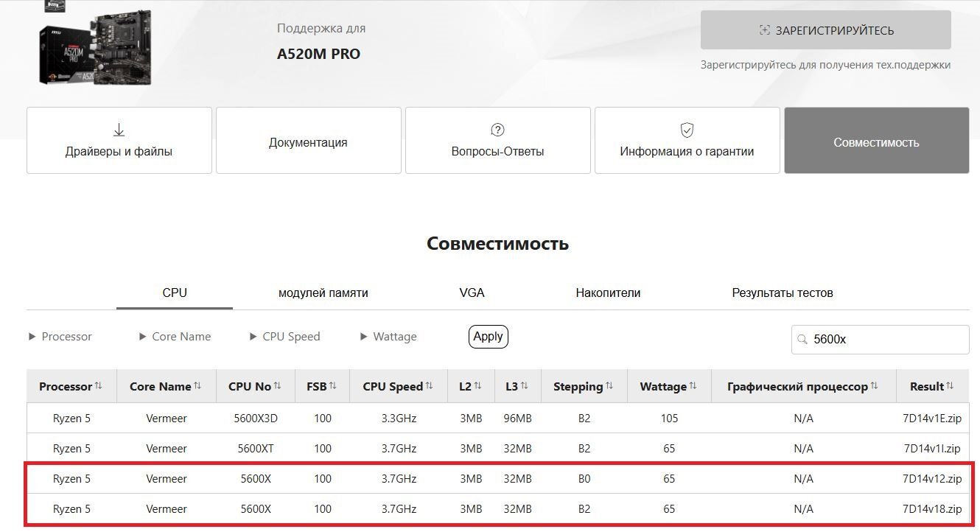The image size is (980, 532).
Task: Click the A520M PRO product title
Action: coord(319,54)
